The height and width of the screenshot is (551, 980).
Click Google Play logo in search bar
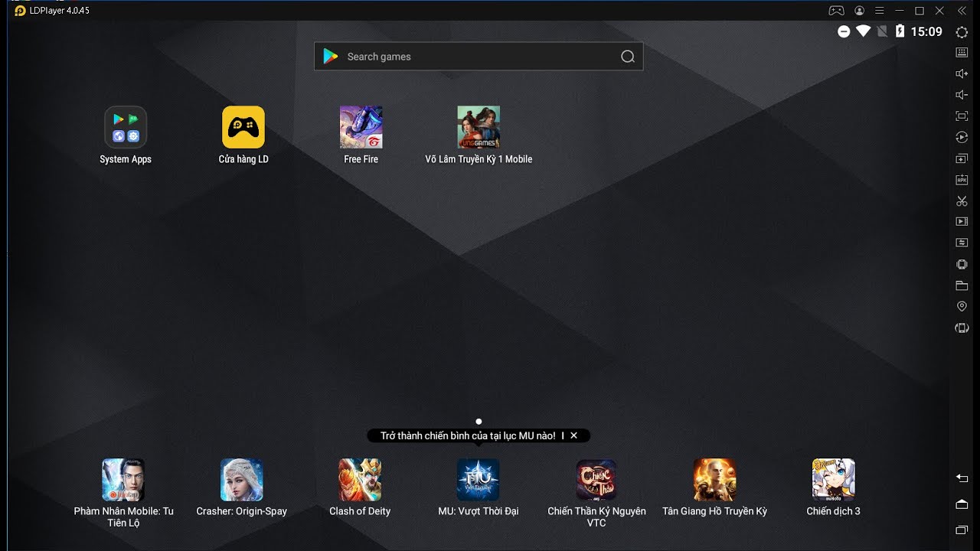coord(331,57)
